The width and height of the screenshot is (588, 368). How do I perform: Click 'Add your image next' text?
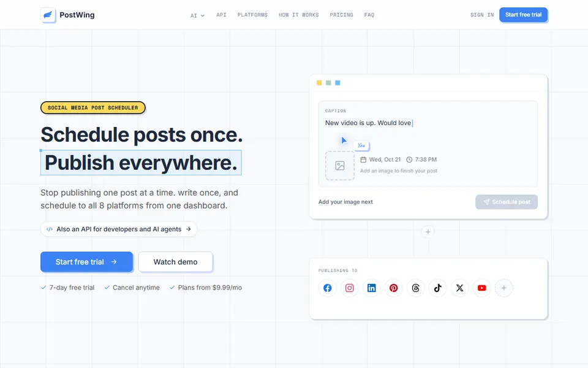pos(345,202)
